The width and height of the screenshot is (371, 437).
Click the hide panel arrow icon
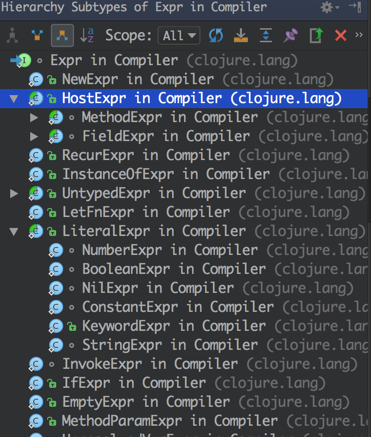coord(355,7)
